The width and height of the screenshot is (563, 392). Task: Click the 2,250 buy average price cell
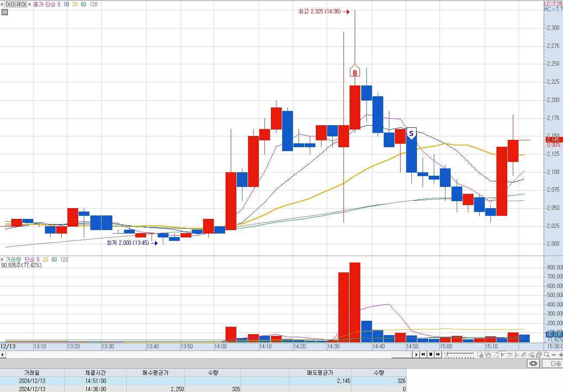156,389
